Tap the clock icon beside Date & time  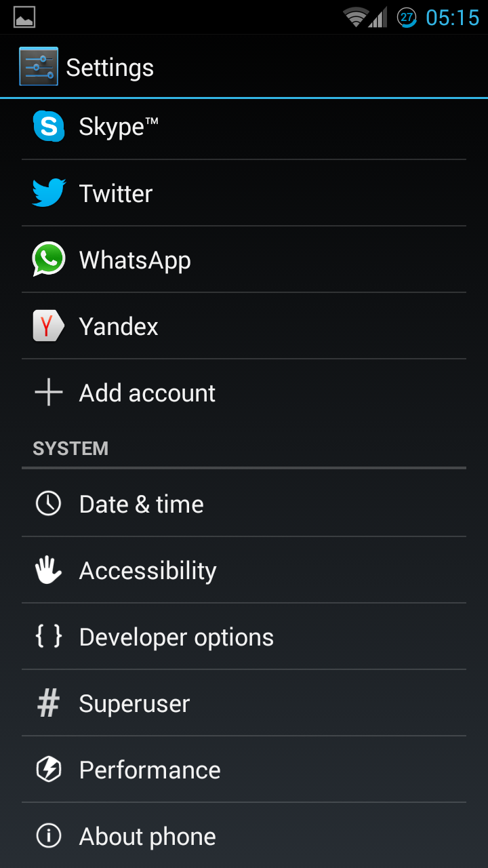49,504
